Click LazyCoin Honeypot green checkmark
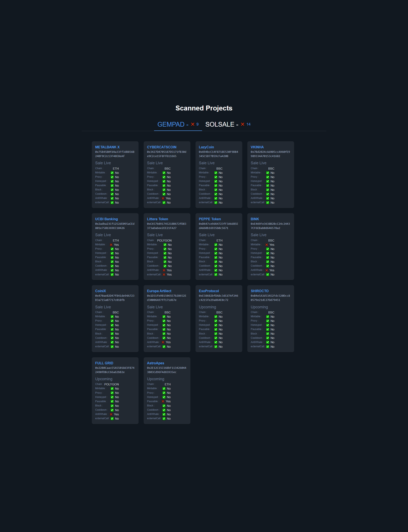 coord(216,181)
